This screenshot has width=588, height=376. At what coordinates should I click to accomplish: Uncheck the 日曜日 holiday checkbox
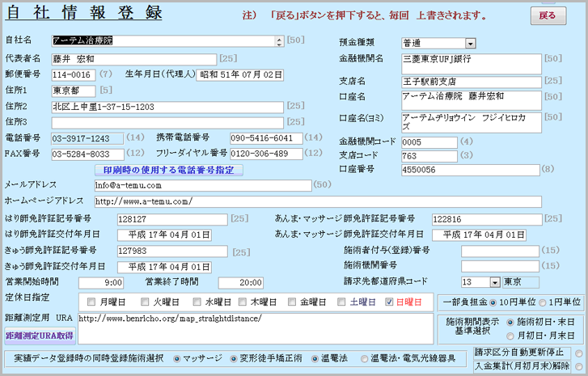click(x=388, y=302)
